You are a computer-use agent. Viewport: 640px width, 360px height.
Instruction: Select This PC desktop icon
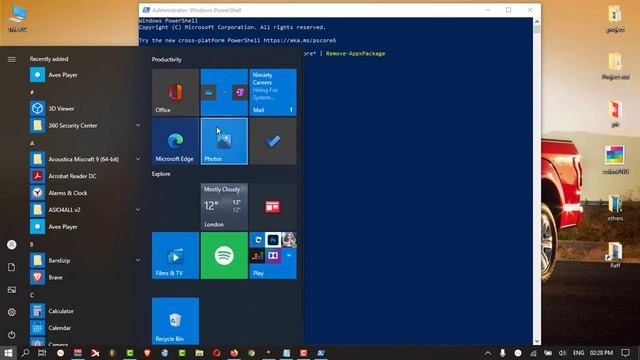[x=17, y=19]
